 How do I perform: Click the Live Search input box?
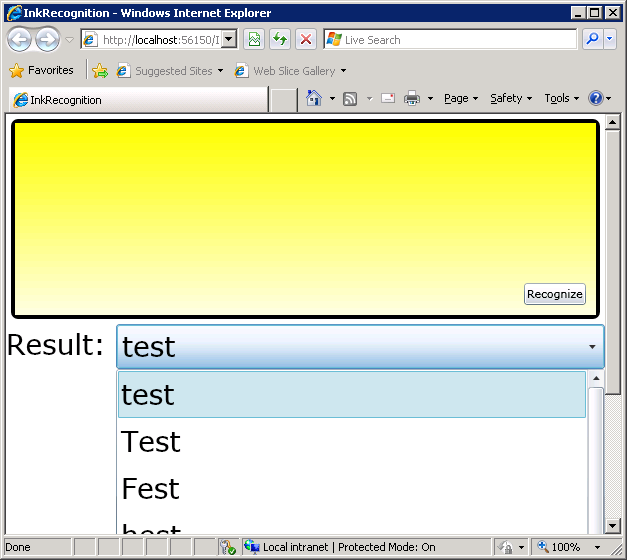tap(450, 40)
